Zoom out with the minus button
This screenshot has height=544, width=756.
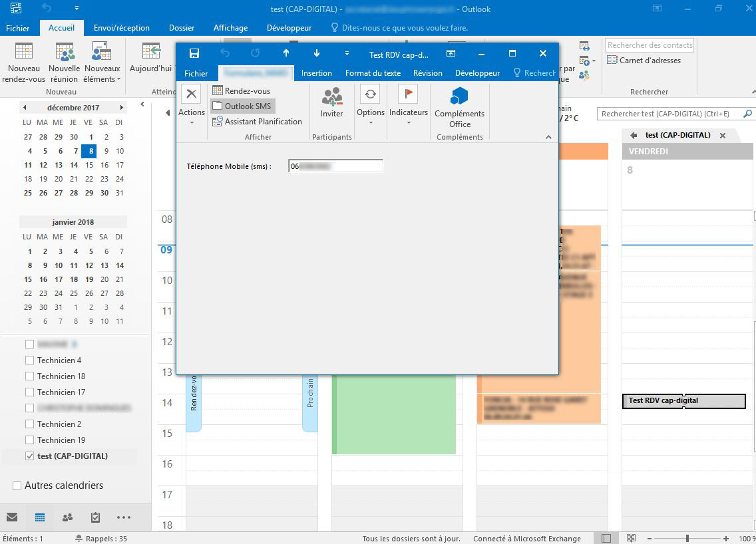click(x=650, y=538)
